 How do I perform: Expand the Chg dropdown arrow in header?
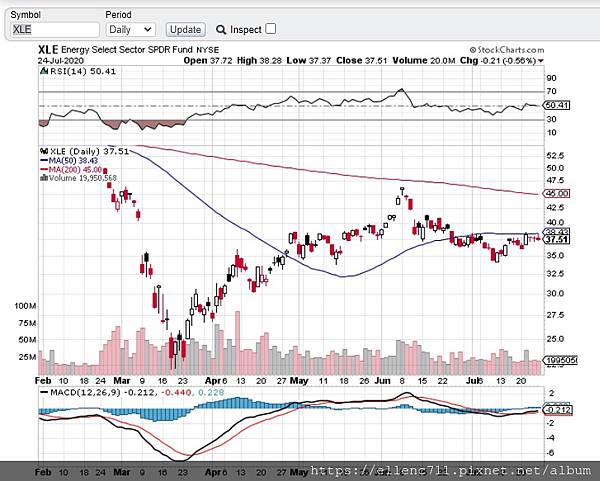(x=541, y=60)
